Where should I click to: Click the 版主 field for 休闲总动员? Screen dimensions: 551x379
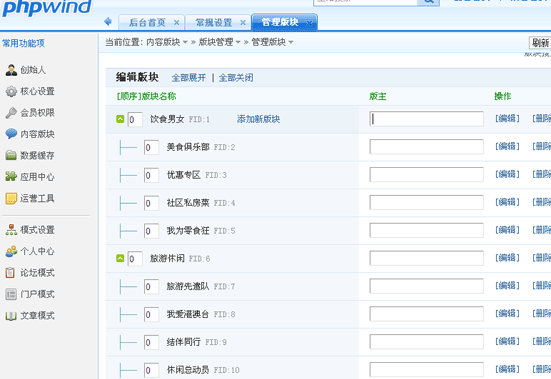point(427,369)
